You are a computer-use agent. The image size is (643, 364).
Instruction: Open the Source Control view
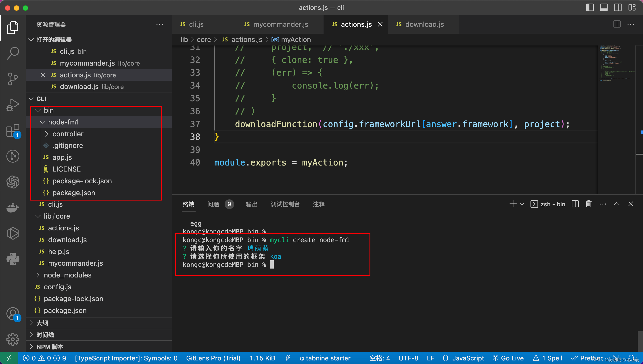point(13,79)
